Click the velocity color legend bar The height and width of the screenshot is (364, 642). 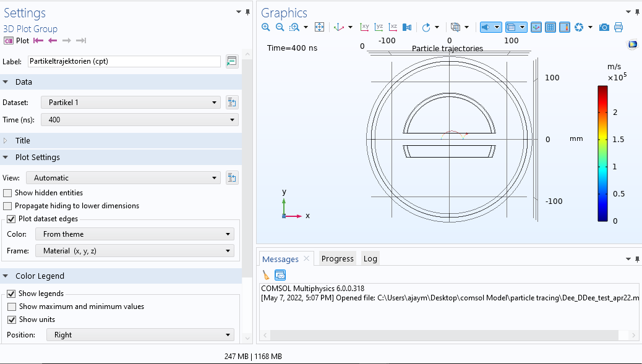[x=602, y=153]
